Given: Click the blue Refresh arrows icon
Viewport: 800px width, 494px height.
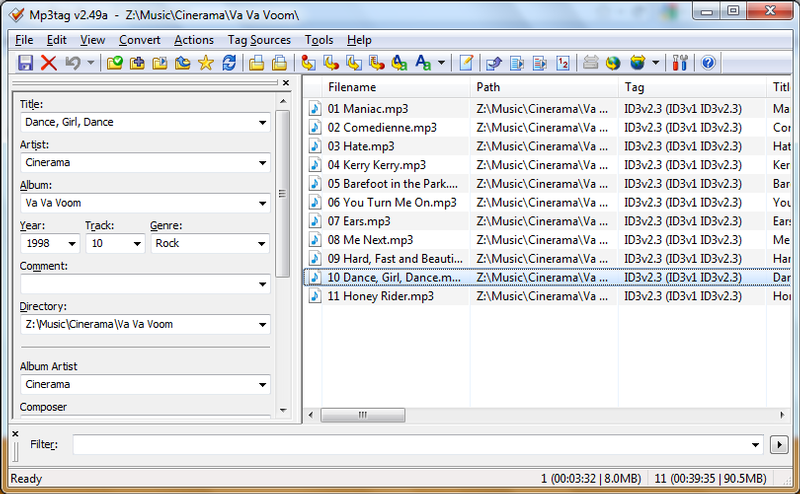Looking at the screenshot, I should (x=229, y=63).
